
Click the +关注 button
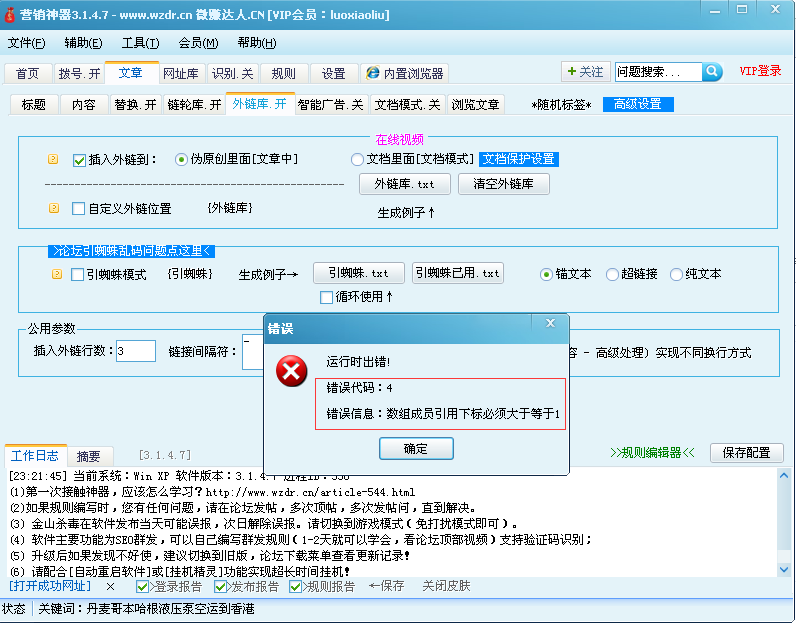[586, 72]
